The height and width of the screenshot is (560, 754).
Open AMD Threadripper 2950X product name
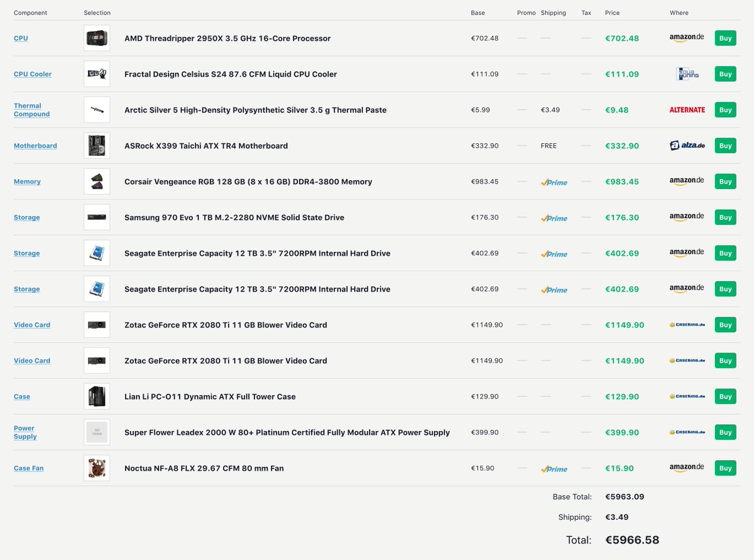point(227,38)
